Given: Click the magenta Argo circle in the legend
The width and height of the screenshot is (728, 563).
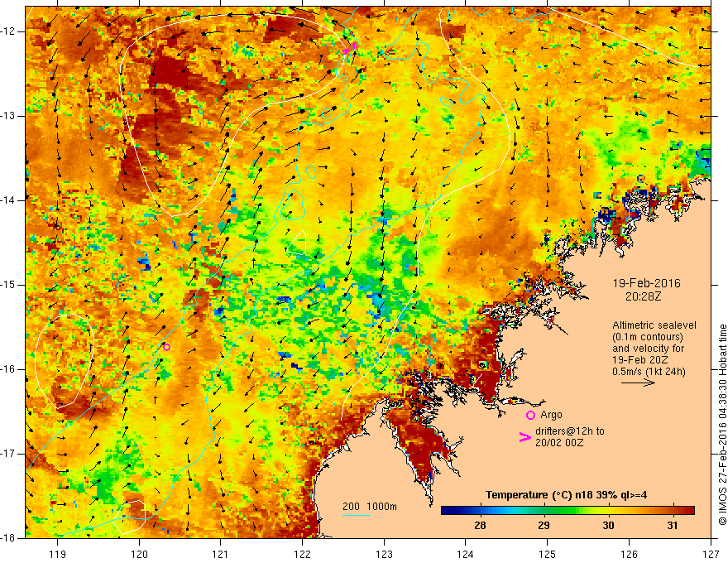Looking at the screenshot, I should (530, 415).
